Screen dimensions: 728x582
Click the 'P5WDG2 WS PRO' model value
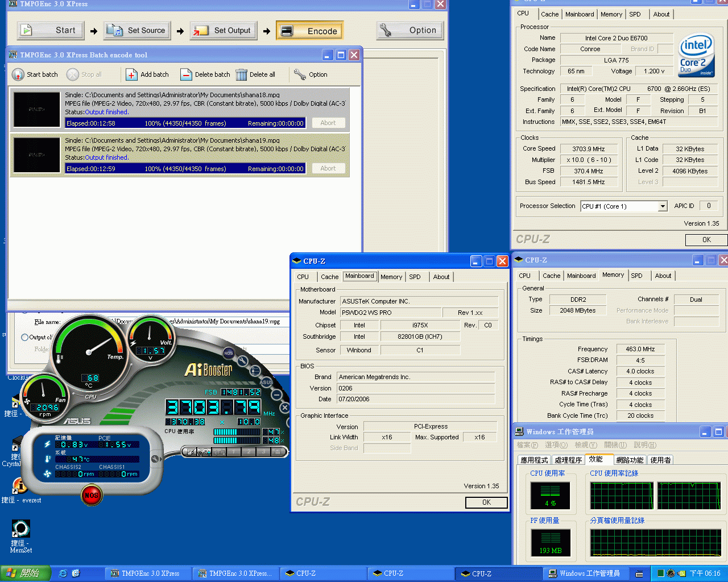(391, 313)
